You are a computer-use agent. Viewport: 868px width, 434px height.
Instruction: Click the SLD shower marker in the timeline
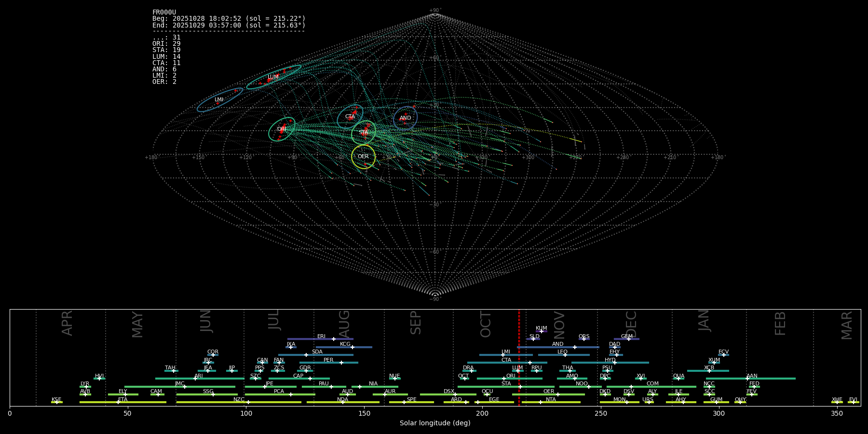pyautogui.click(x=533, y=339)
